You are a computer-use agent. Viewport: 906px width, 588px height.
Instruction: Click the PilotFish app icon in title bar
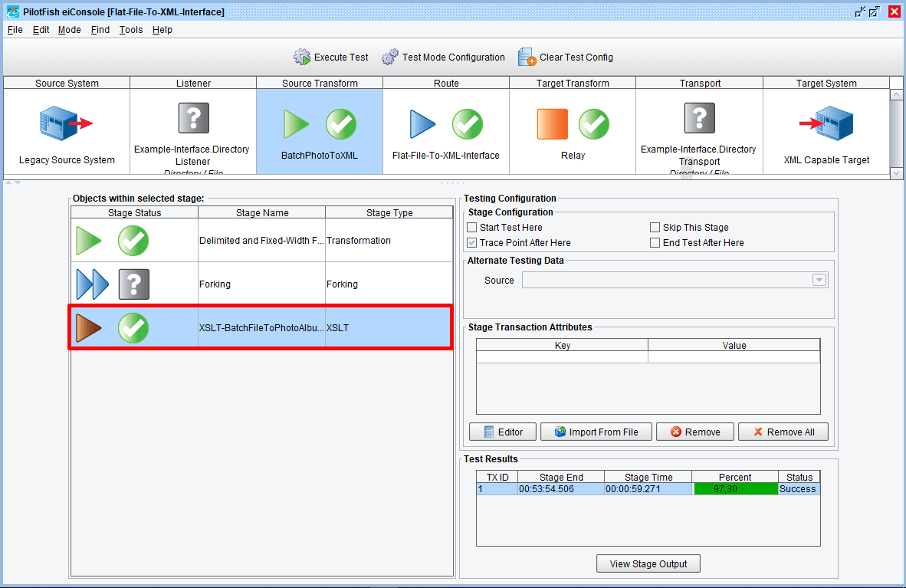[x=13, y=11]
